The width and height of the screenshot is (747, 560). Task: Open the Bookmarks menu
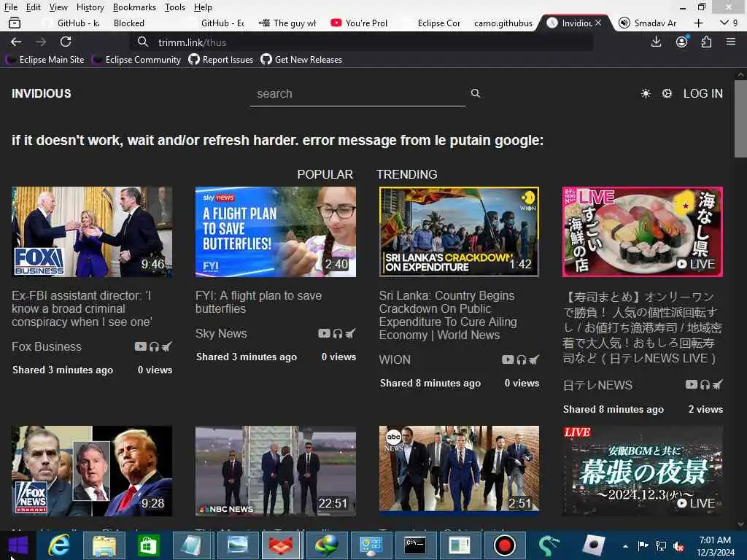coord(134,7)
